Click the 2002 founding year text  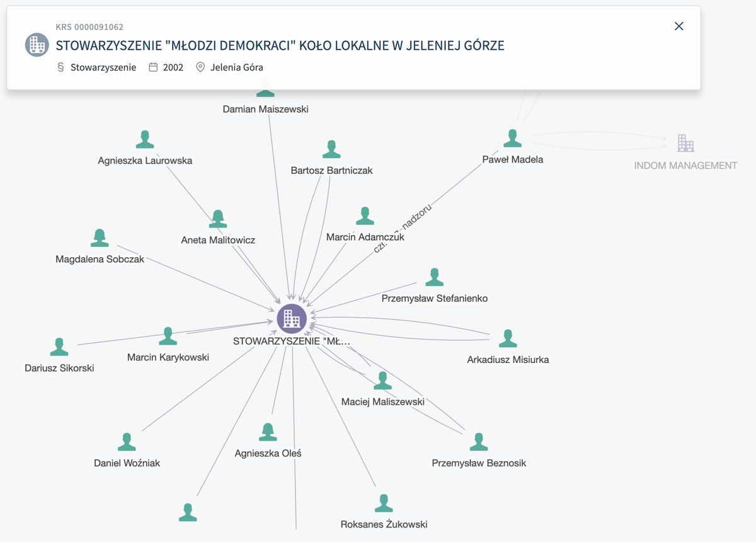(x=173, y=67)
